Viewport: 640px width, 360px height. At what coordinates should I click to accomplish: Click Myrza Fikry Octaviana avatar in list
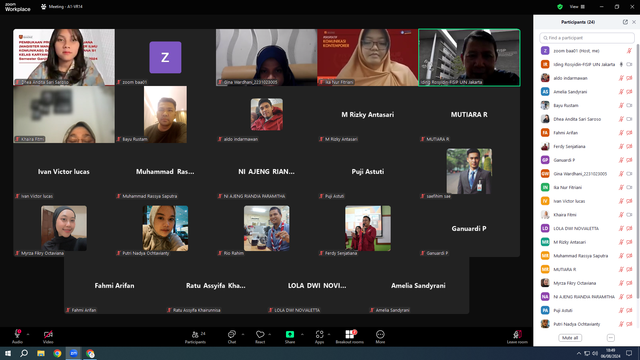[545, 283]
